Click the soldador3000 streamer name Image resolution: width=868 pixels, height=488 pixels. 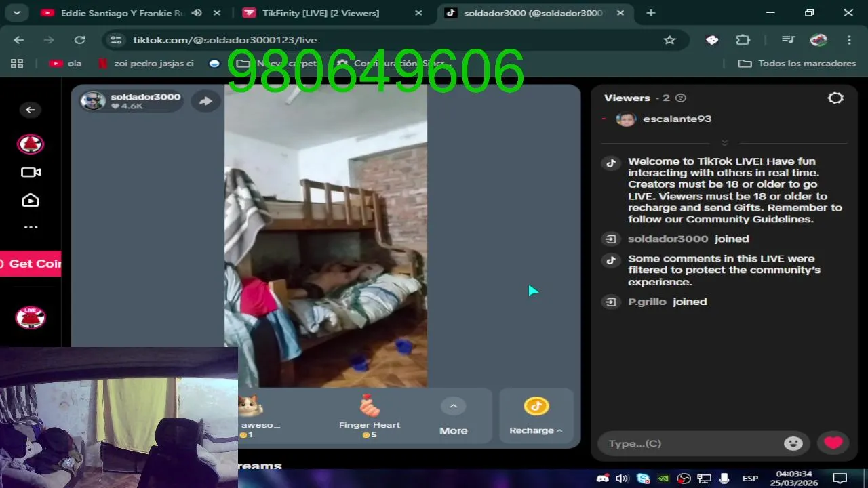(146, 97)
